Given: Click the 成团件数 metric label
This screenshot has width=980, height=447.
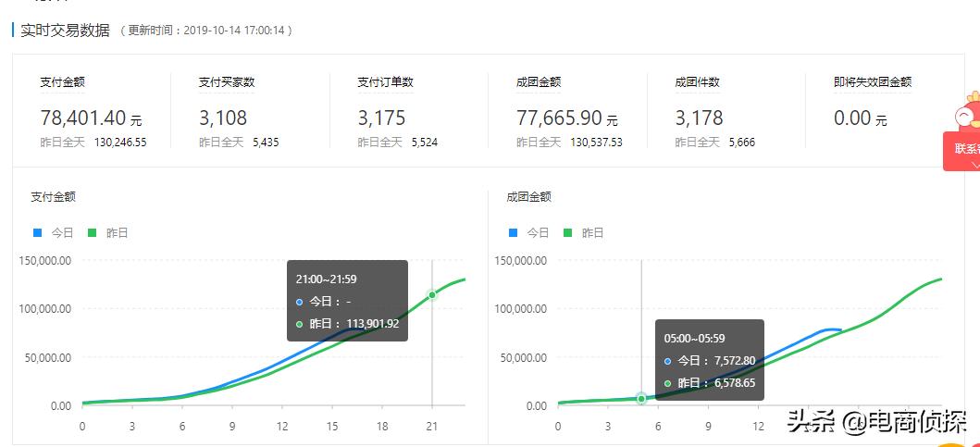Looking at the screenshot, I should click(698, 81).
